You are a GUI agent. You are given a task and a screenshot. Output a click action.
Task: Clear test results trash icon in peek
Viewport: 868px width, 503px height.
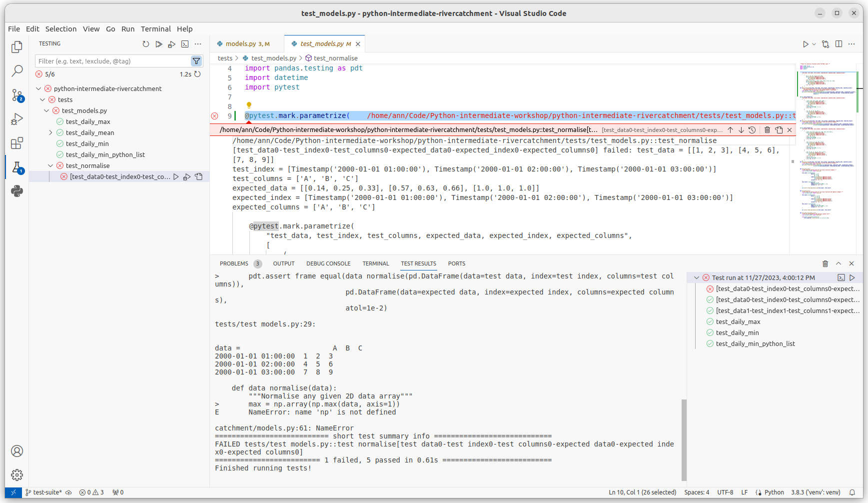768,130
